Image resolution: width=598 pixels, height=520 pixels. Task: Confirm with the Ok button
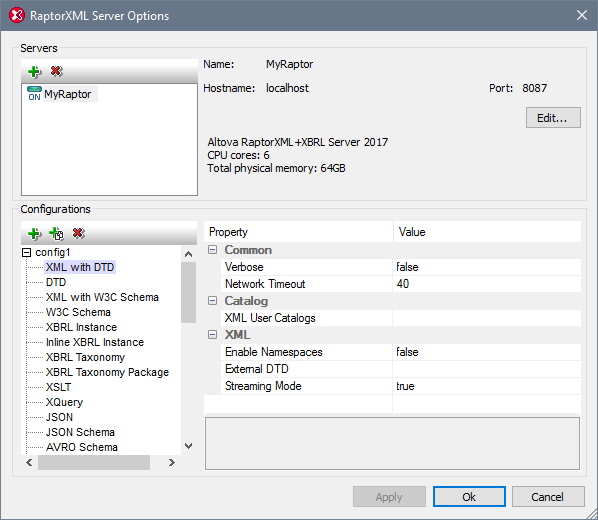point(469,497)
